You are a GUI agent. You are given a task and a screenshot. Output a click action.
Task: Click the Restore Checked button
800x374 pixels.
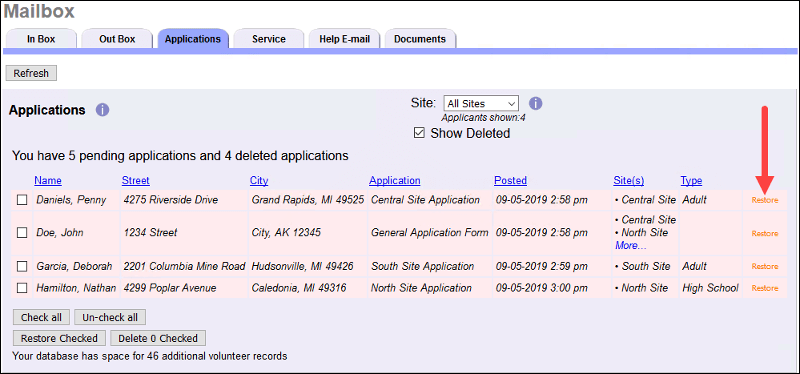59,338
